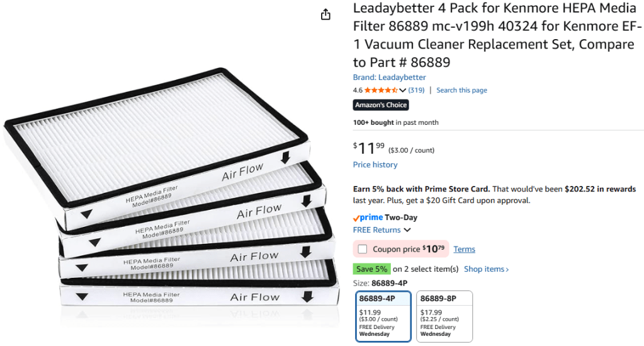Open the Shop items link

pyautogui.click(x=486, y=269)
